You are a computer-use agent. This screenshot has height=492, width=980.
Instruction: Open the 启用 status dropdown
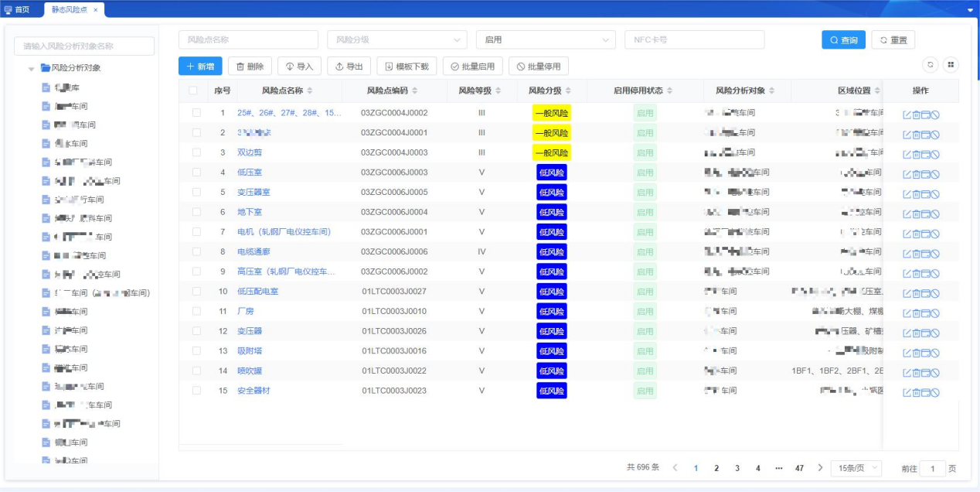click(x=546, y=40)
